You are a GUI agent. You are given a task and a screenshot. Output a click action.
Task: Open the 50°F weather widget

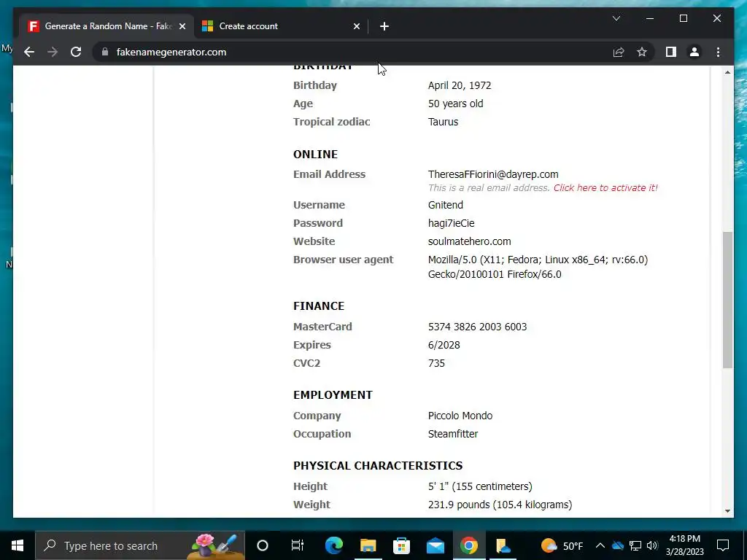562,545
